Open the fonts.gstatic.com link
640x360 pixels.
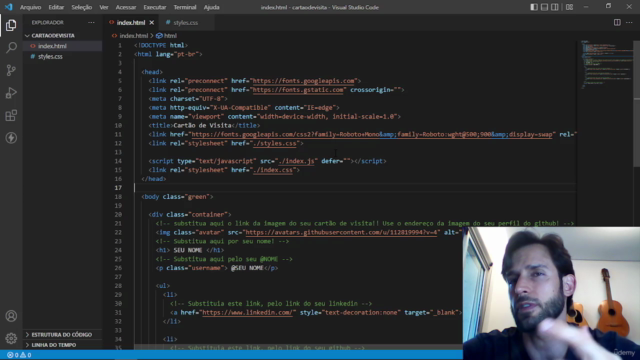click(x=298, y=90)
